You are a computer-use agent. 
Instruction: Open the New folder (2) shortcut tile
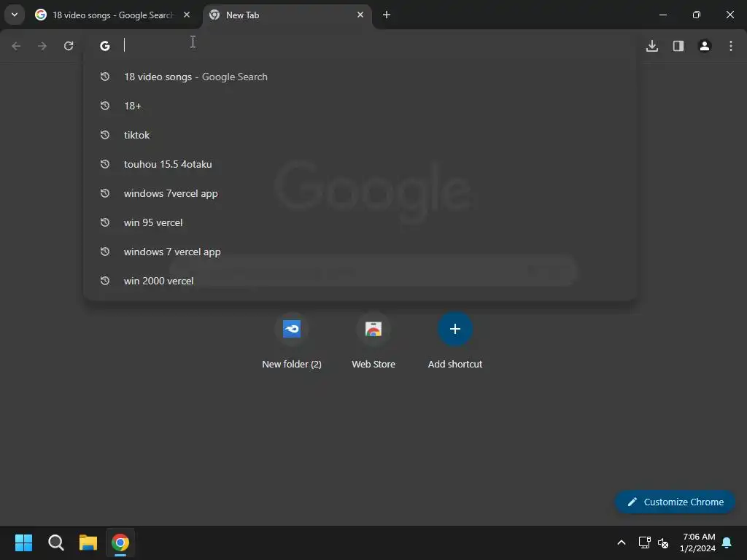(292, 341)
